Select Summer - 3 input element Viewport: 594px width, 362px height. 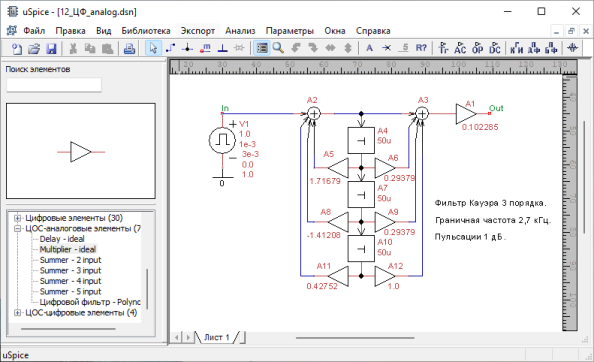pos(70,271)
